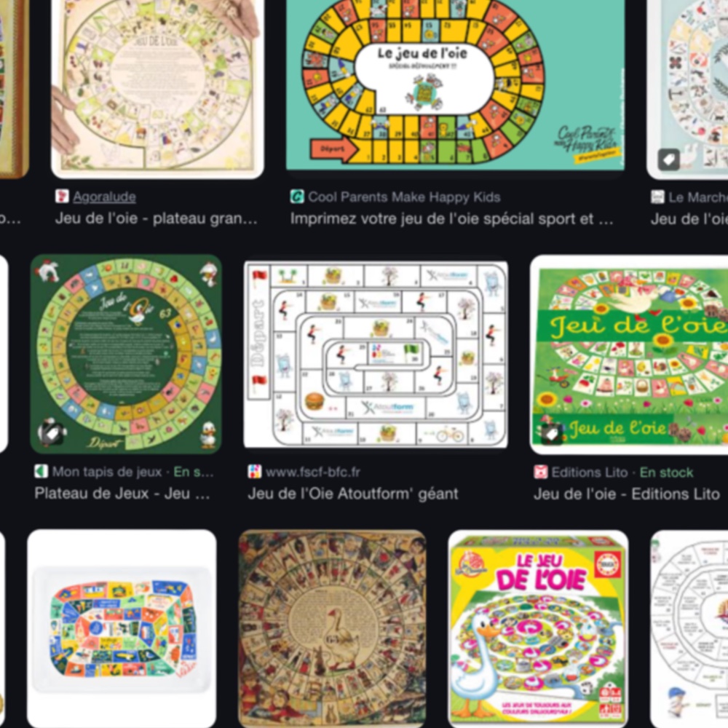Open the Editions Lito Jeu de l'oie thumbnail
The width and height of the screenshot is (728, 728).
click(x=629, y=355)
